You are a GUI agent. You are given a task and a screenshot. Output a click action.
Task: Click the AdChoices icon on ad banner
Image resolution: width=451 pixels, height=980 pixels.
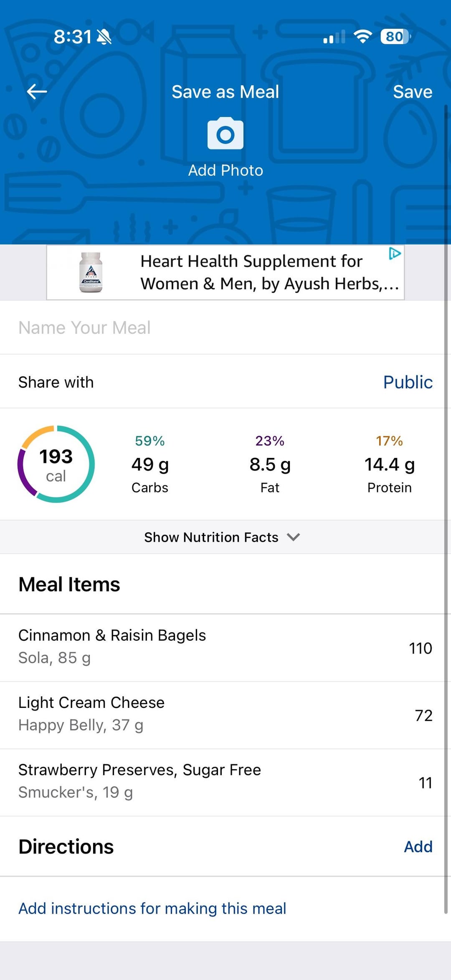pos(395,253)
